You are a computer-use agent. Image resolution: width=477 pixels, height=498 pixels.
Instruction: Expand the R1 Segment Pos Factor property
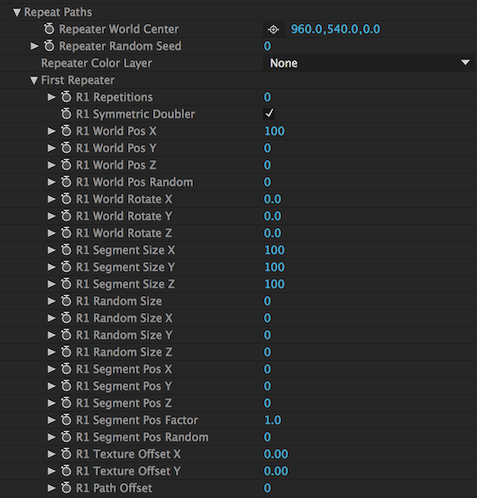point(51,420)
